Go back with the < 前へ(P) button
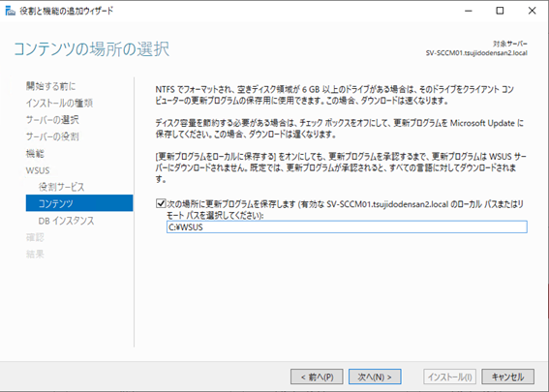Screen dimensions: 549x392 (x=317, y=377)
